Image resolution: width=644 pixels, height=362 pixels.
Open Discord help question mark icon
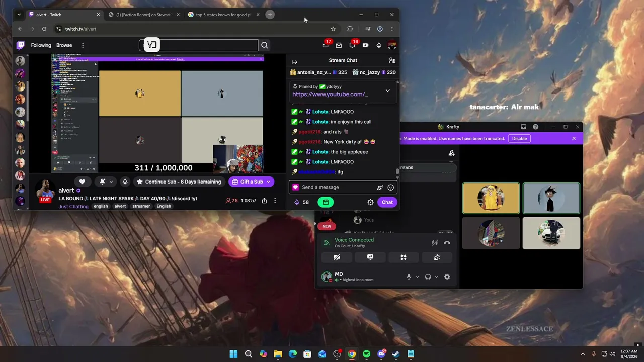point(535,127)
